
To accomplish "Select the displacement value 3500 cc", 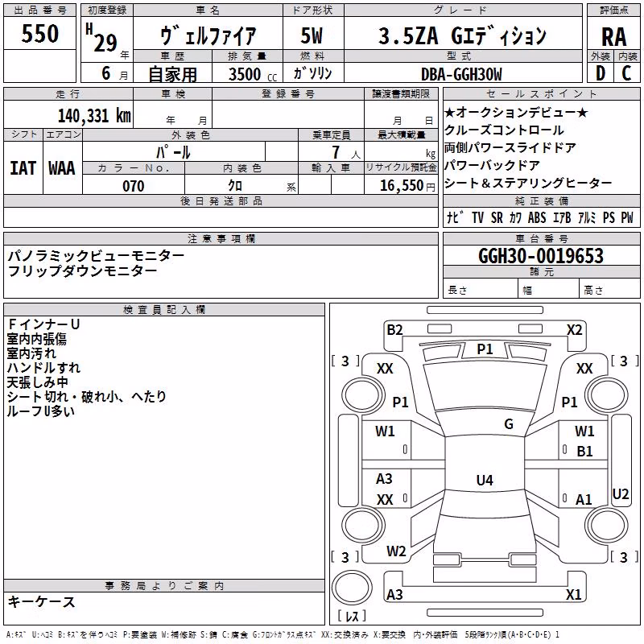I will pyautogui.click(x=253, y=74).
